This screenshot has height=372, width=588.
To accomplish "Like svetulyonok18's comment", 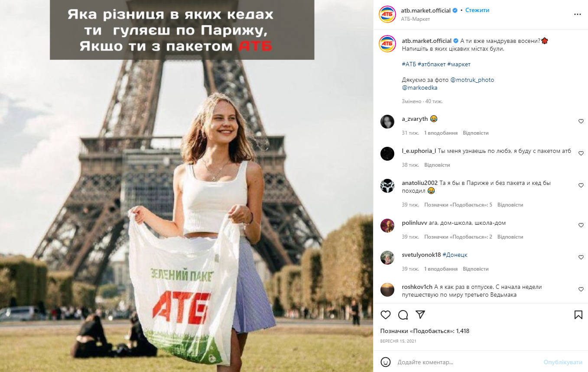I will (x=581, y=258).
